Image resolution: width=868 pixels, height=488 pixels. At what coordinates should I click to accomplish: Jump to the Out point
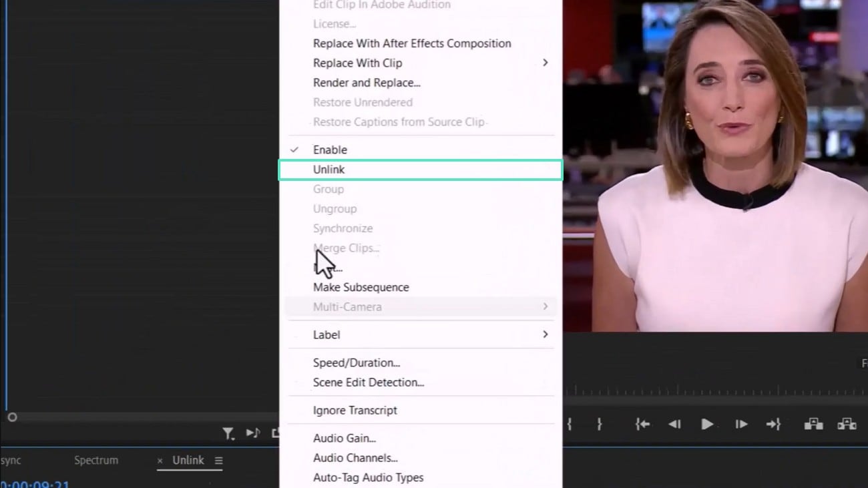tap(774, 423)
